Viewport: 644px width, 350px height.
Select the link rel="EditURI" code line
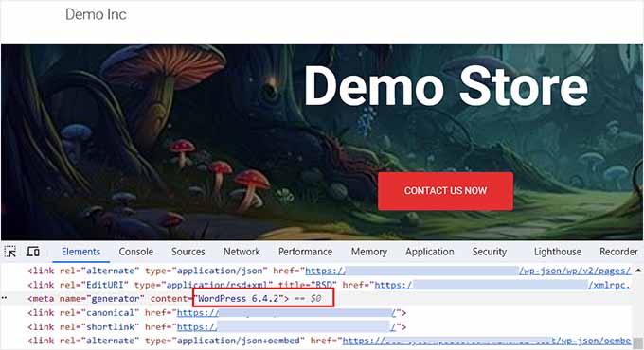coord(329,285)
